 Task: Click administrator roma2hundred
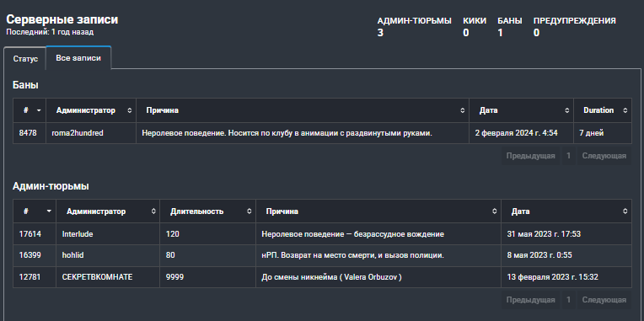click(x=78, y=133)
